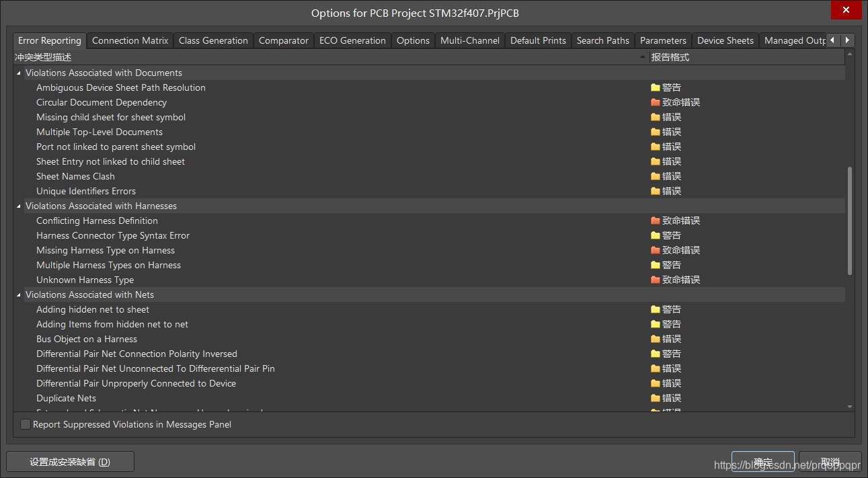Enable Report Suppressed Violations in Messages Panel
868x478 pixels.
pyautogui.click(x=26, y=424)
